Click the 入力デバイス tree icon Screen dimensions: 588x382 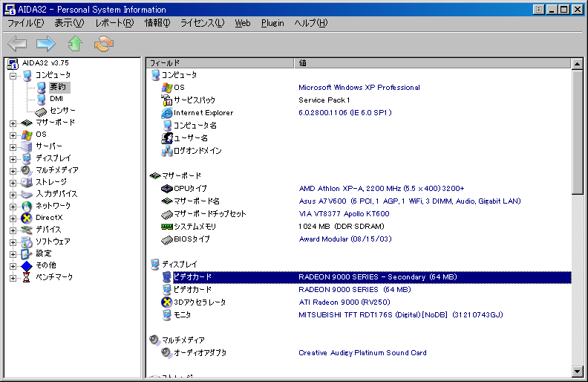(27, 194)
